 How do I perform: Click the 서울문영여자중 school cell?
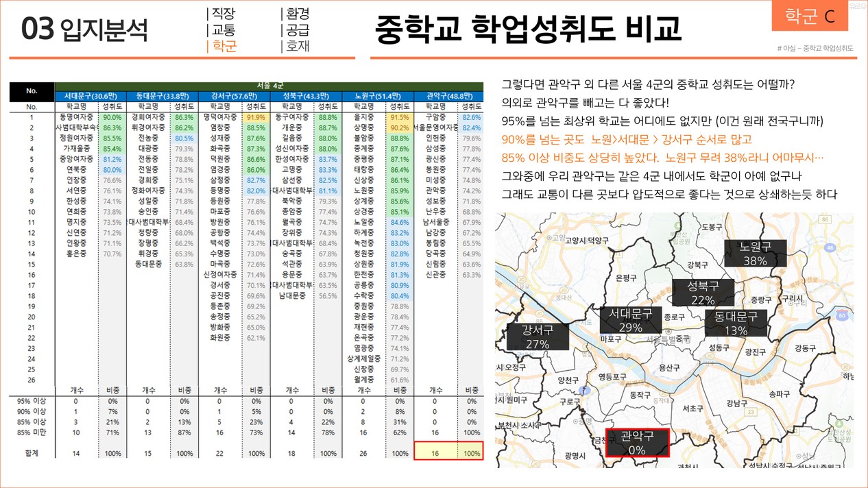[x=436, y=127]
